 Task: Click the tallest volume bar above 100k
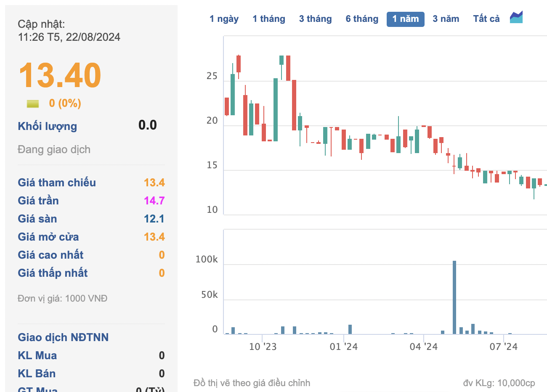[x=454, y=297]
